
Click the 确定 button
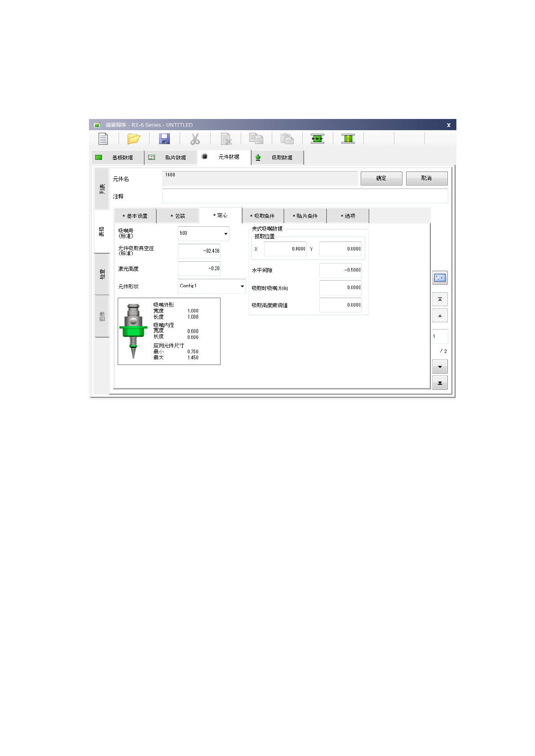[381, 178]
